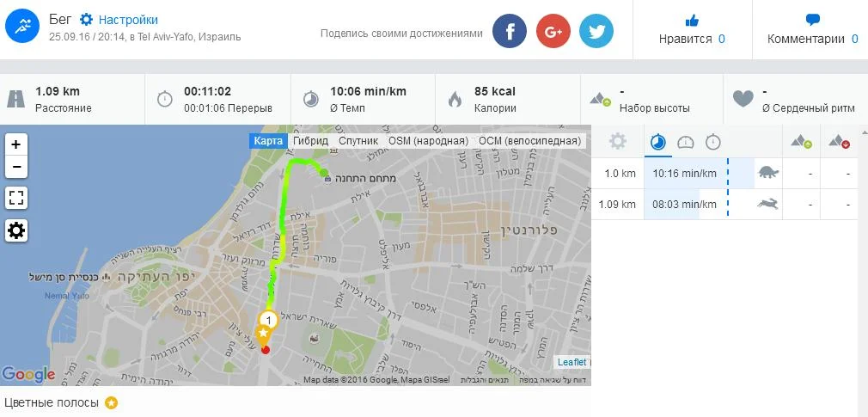This screenshot has height=417, width=868.
Task: Open the Настройки settings link
Action: 128,20
